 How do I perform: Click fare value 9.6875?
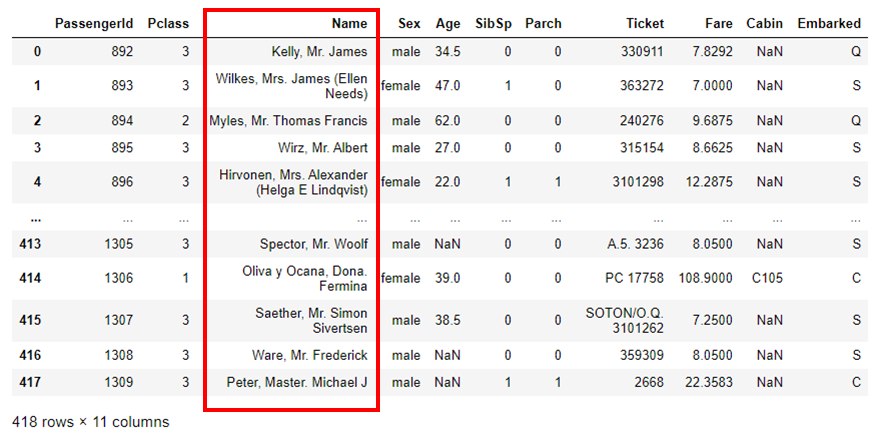713,121
